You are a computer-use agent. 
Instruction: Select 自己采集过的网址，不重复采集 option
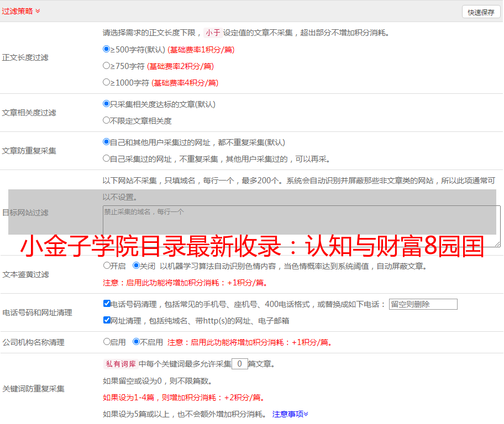coord(107,158)
